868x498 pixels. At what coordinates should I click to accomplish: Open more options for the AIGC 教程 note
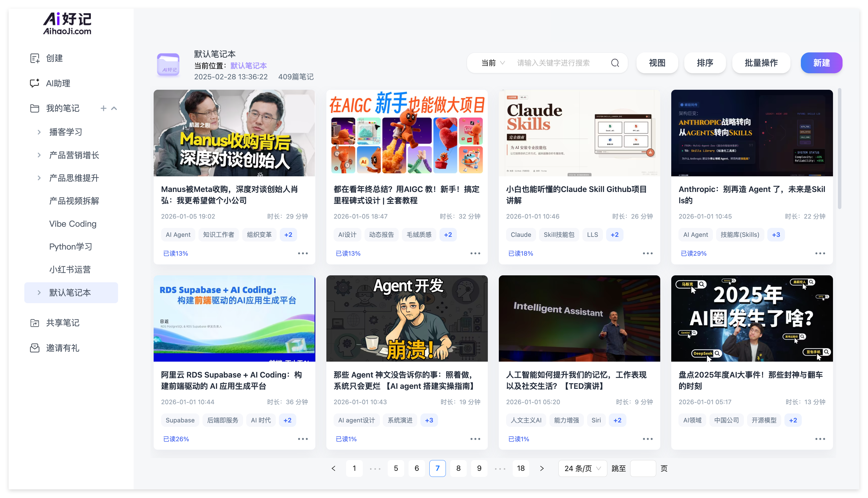pyautogui.click(x=475, y=253)
